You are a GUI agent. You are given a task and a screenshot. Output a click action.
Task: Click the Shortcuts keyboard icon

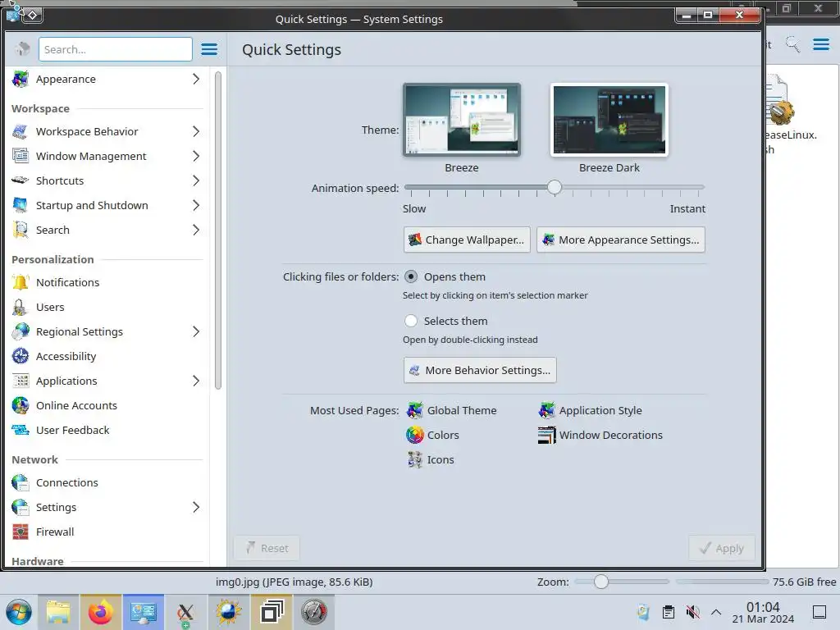(21, 180)
